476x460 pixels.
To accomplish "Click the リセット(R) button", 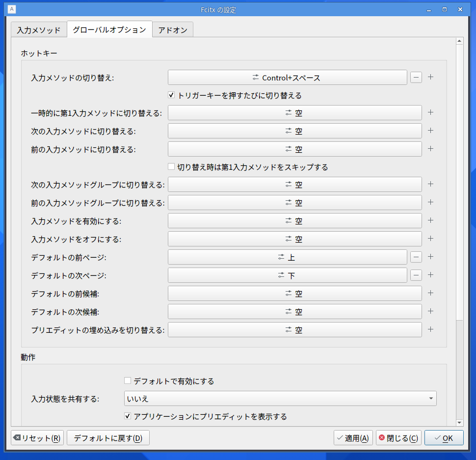I will 37,438.
